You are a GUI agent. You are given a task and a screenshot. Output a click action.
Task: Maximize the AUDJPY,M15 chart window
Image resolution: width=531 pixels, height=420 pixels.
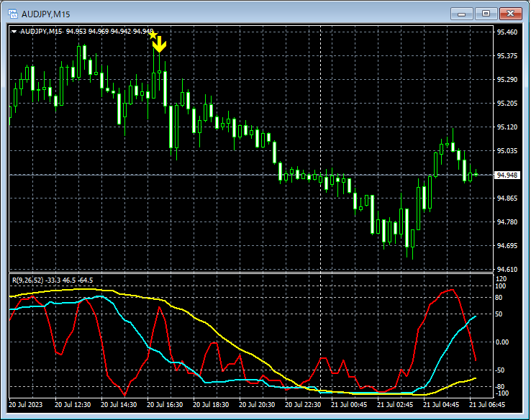point(486,14)
